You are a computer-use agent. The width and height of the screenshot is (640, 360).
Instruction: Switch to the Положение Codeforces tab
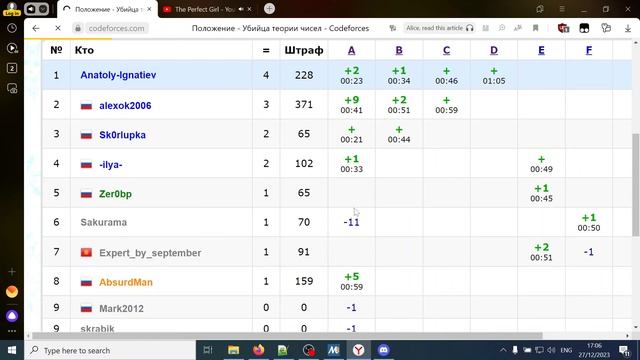107,9
